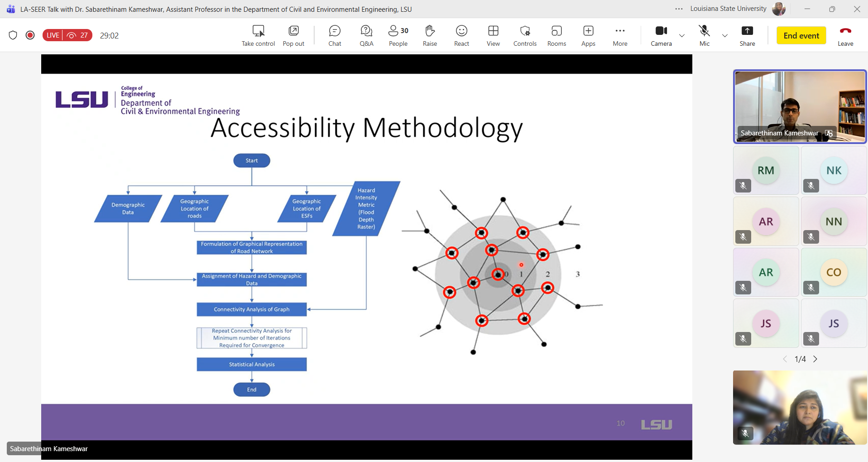868x462 pixels.
Task: Show the People participant list
Action: [398, 35]
